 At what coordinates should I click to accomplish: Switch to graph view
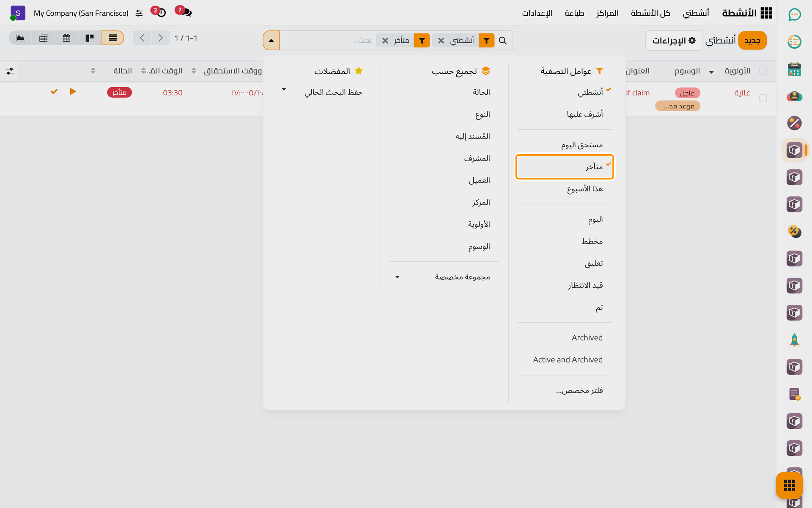tap(20, 38)
